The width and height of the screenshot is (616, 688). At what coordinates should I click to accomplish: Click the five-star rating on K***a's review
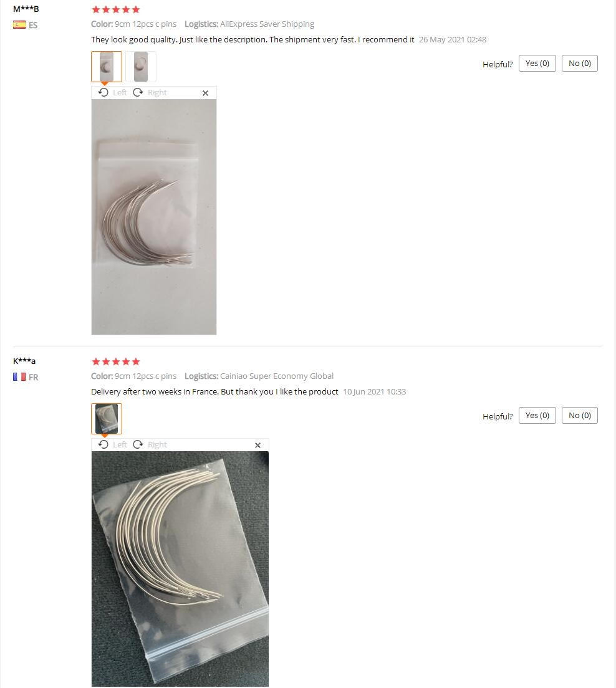coord(116,361)
